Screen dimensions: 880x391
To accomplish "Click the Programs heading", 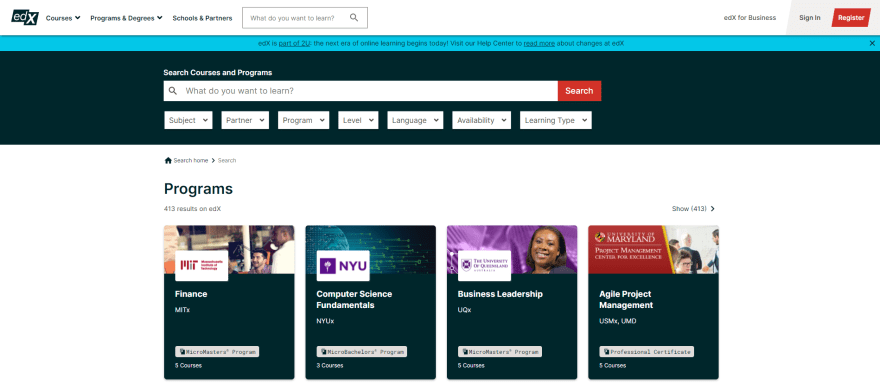I will (x=198, y=189).
